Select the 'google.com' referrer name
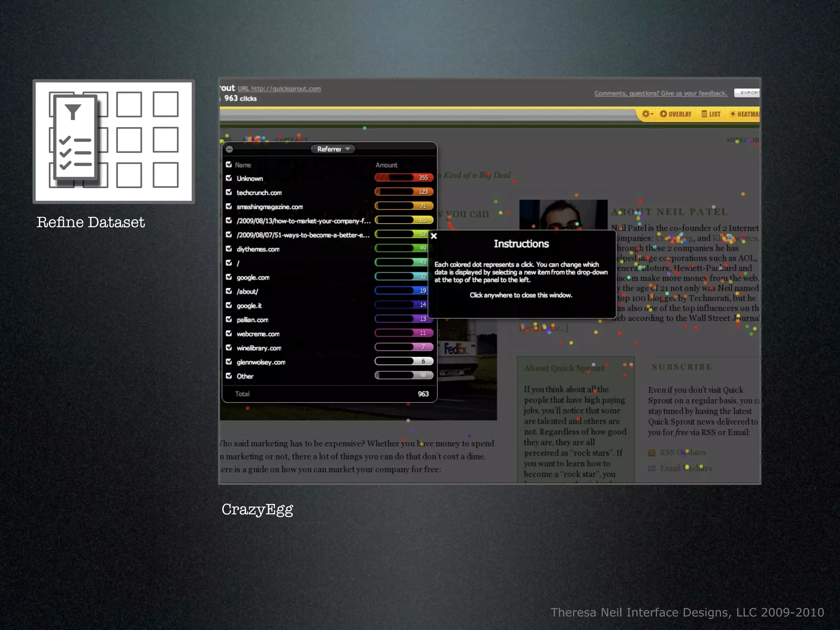 point(253,278)
